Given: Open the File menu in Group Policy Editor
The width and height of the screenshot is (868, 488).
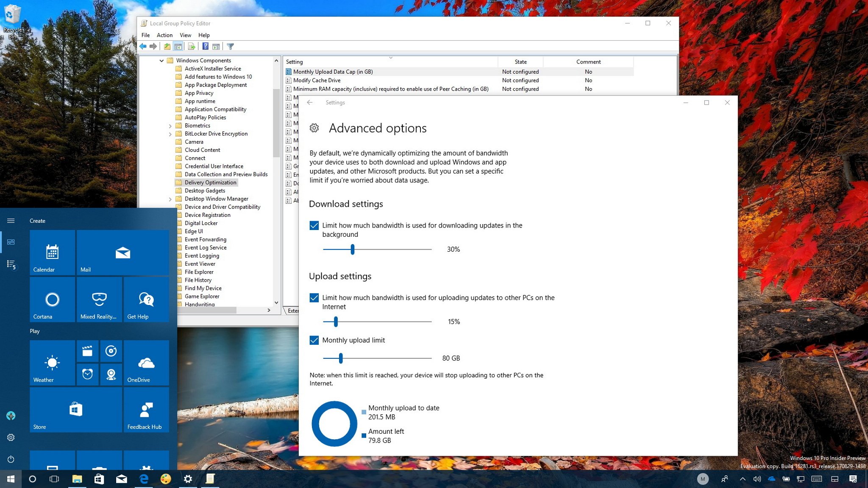Looking at the screenshot, I should tap(145, 35).
